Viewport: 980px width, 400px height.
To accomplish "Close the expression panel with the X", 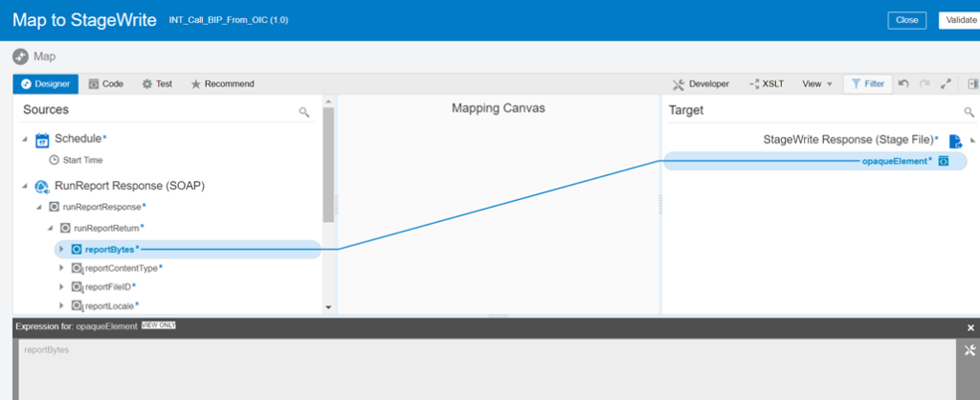I will (x=971, y=327).
